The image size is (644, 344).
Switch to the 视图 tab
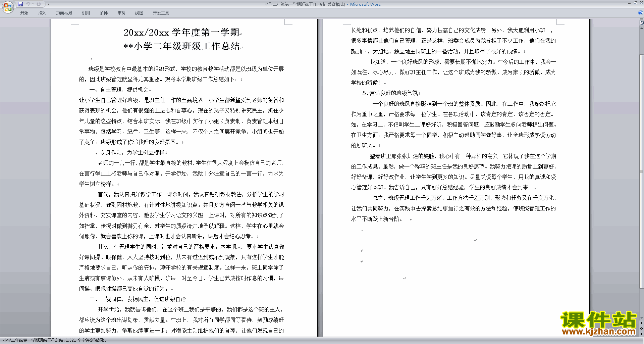(139, 13)
